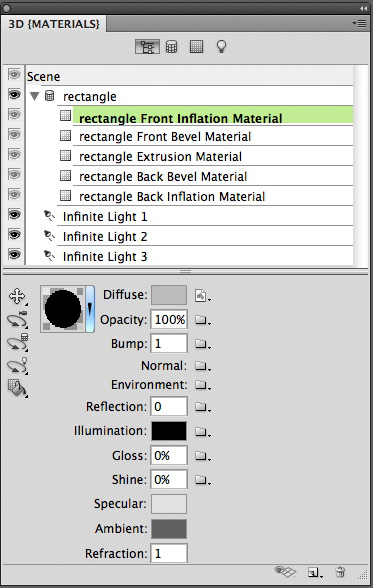373x588 pixels.
Task: Open the Ambient color swatch
Action: [169, 529]
